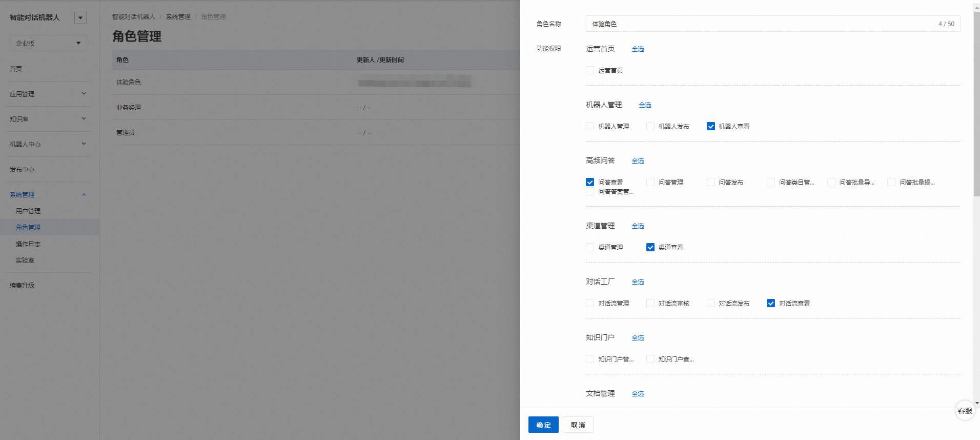980x440 pixels.
Task: Click the 角色名称 input field
Action: tap(773, 24)
